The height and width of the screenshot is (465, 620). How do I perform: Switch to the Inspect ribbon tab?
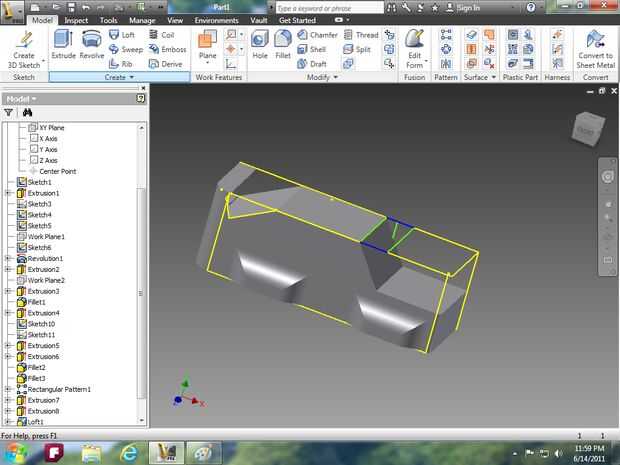tap(76, 20)
